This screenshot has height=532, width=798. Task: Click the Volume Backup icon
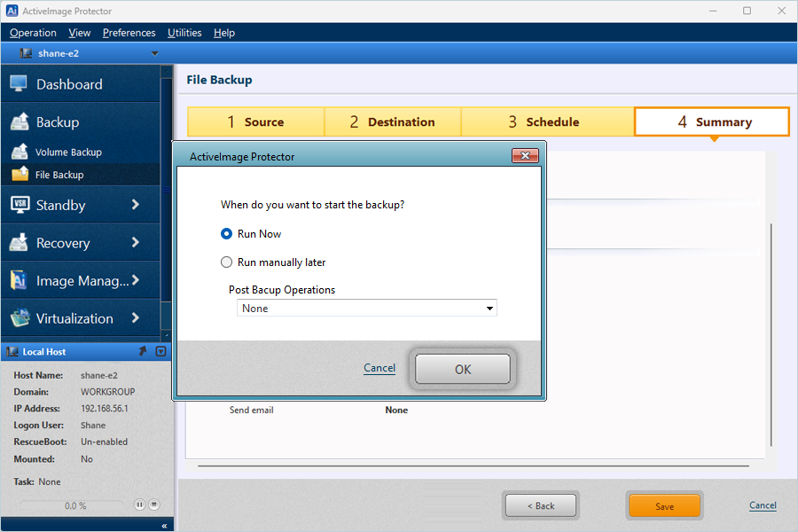coord(20,152)
